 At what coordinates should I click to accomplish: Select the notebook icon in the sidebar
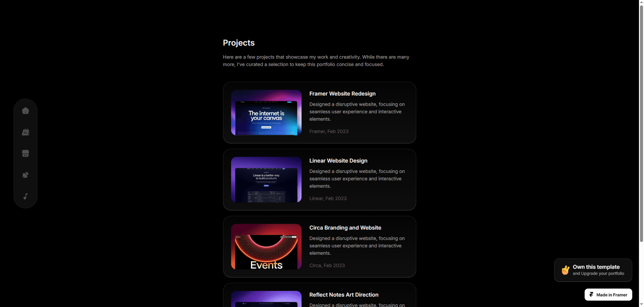[x=25, y=132]
